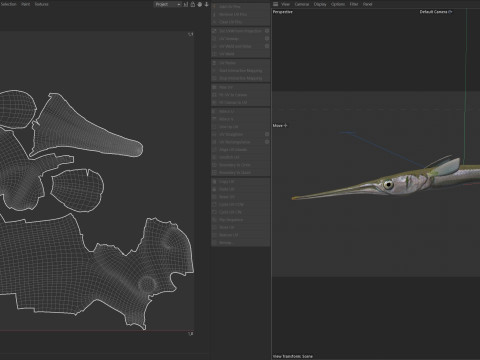The width and height of the screenshot is (480, 360).
Task: Click Stretch UV icon
Action: pyautogui.click(x=215, y=157)
